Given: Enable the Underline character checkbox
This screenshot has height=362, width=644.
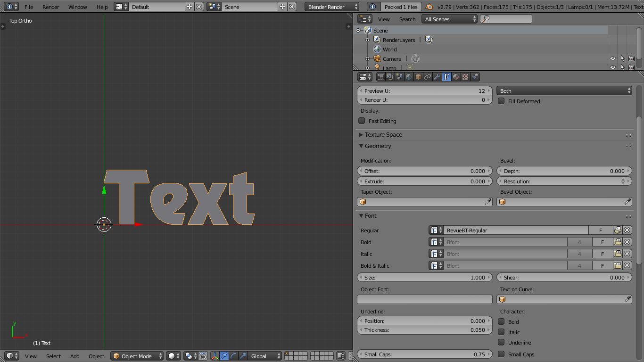Looking at the screenshot, I should coord(502,343).
